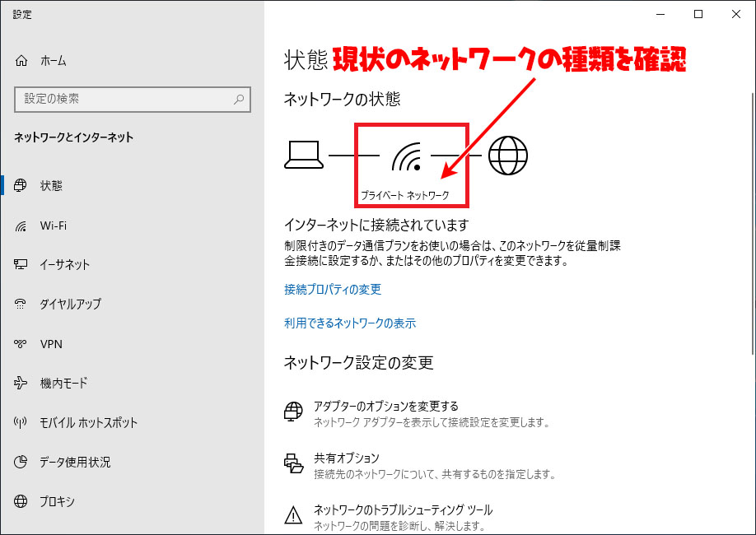
Task: Open プロキシ settings
Action: tap(132, 501)
